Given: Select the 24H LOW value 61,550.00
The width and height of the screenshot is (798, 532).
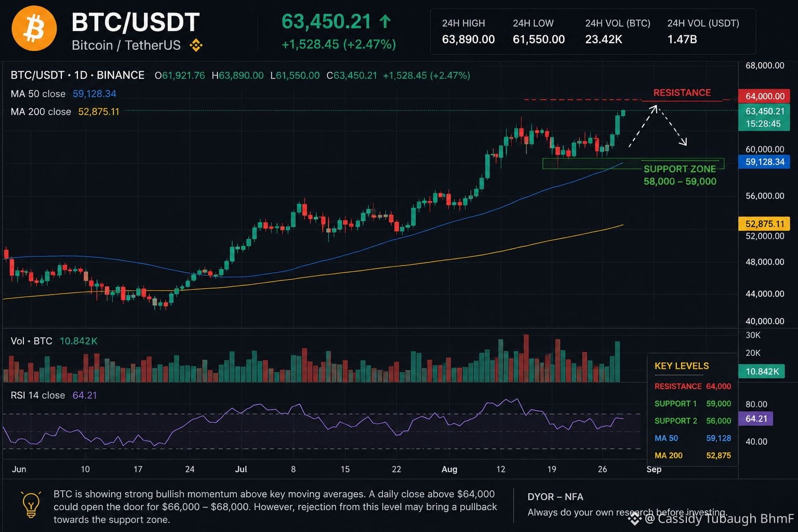Looking at the screenshot, I should pos(539,39).
